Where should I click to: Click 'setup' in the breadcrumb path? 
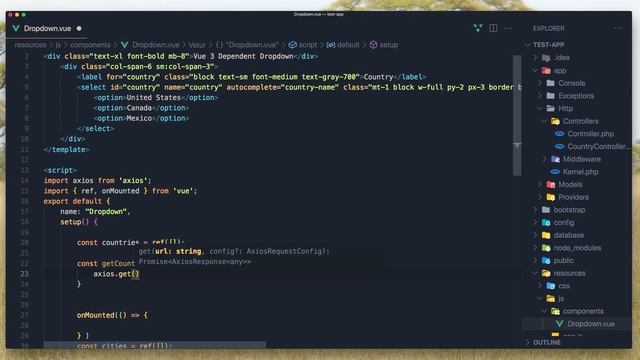389,44
